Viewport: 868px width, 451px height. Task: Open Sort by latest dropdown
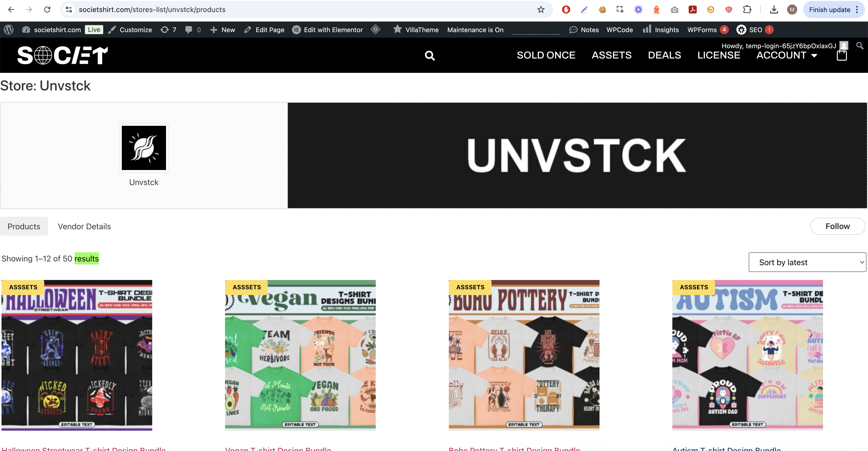coord(807,262)
